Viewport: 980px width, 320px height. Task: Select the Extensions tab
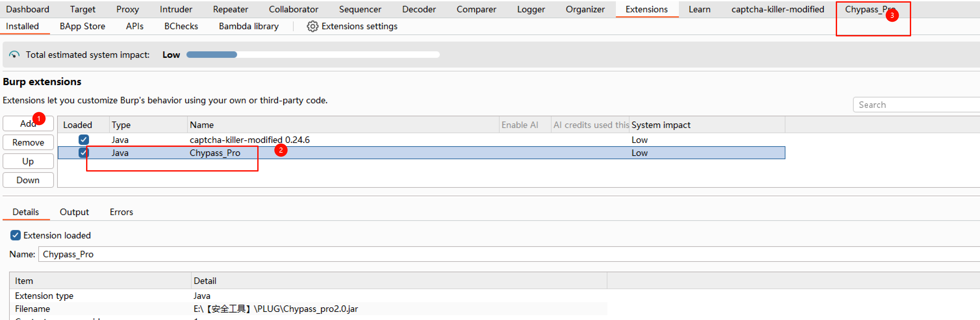(646, 9)
